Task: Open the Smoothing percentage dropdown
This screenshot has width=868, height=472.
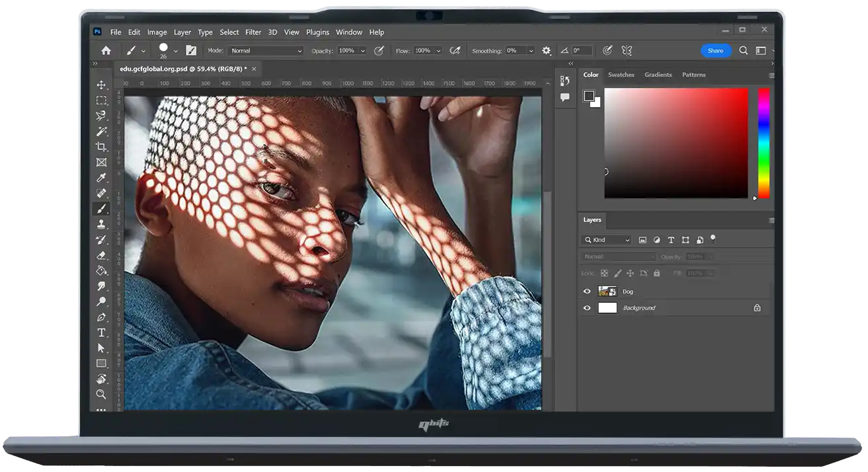Action: point(530,51)
